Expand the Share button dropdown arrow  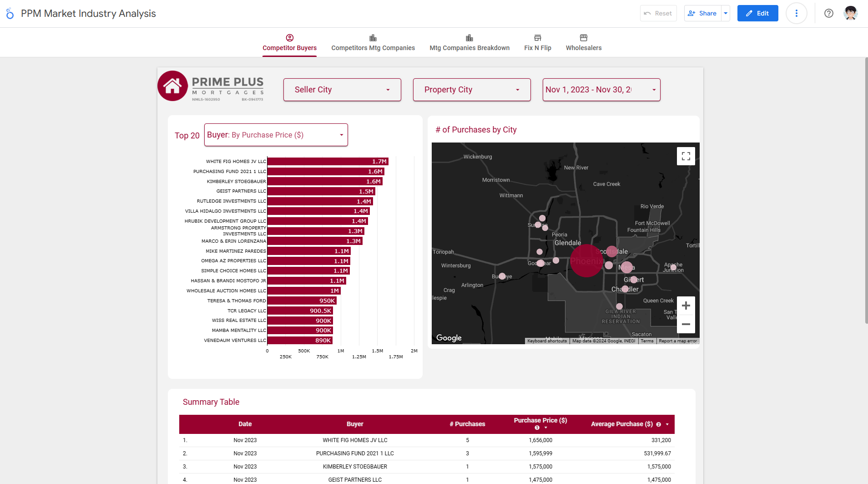pyautogui.click(x=726, y=13)
